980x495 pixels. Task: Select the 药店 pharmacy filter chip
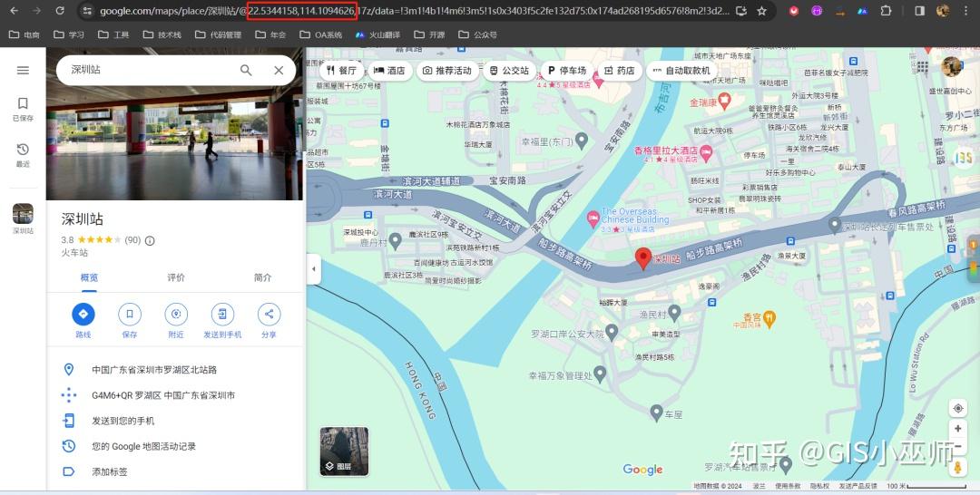tap(620, 71)
